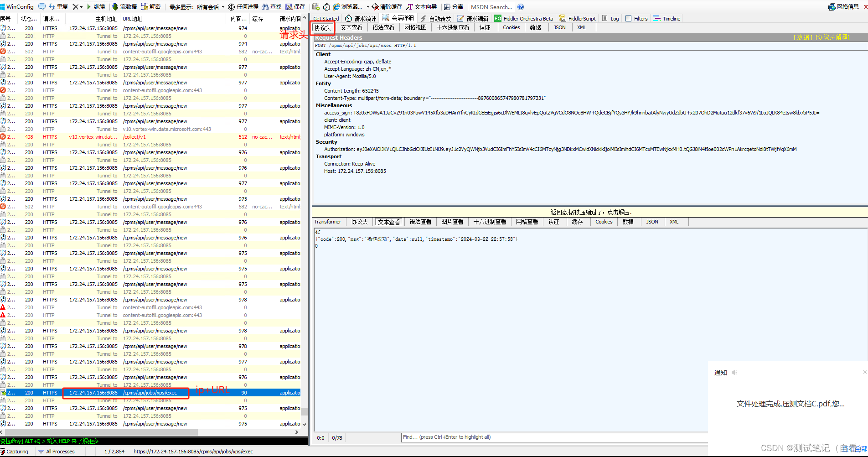Image resolution: width=868 pixels, height=457 pixels.
Task: Sort sessions by URL地址 column header
Action: [x=173, y=19]
